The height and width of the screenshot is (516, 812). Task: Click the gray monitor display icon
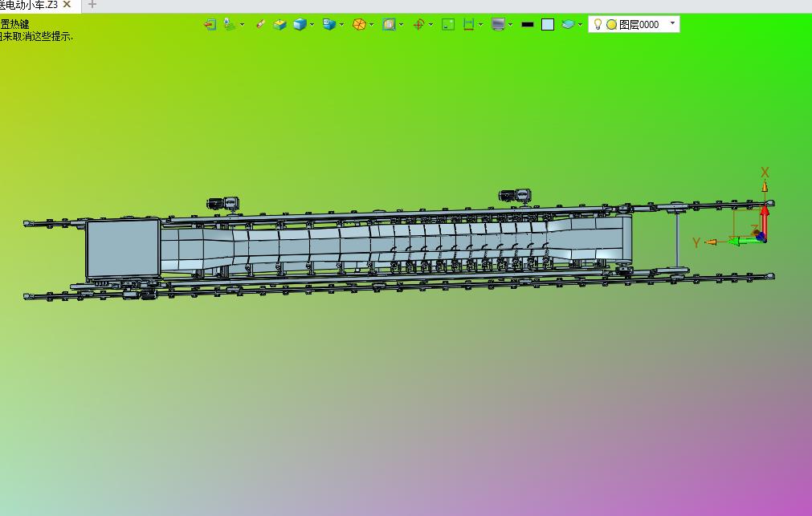coord(498,24)
